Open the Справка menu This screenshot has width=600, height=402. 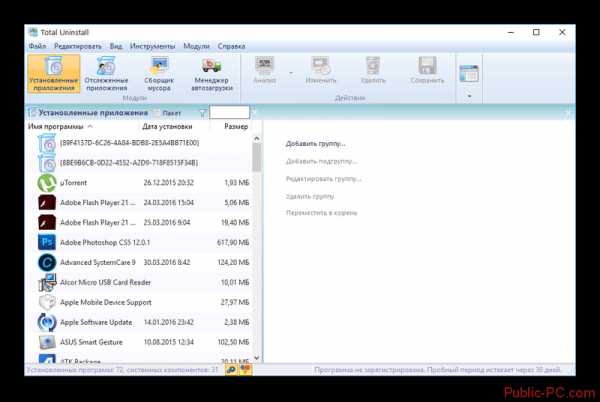tap(232, 46)
